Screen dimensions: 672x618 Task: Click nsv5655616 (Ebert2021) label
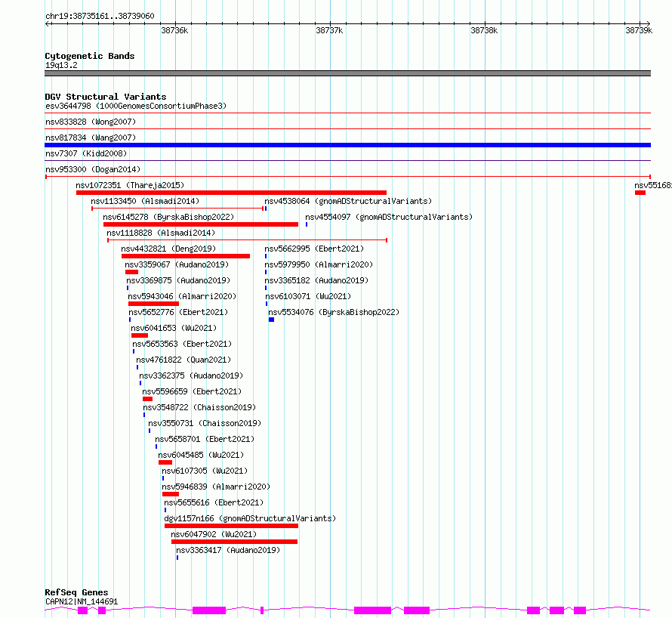[x=214, y=502]
